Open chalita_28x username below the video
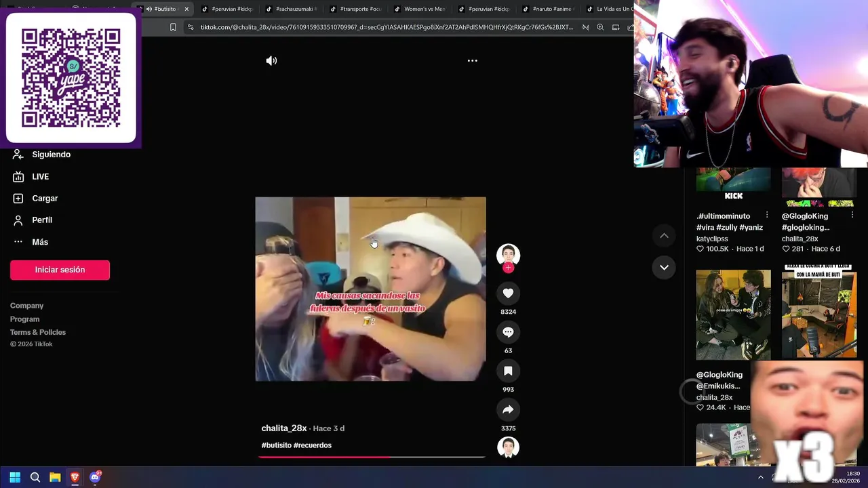This screenshot has width=868, height=488. pos(284,428)
